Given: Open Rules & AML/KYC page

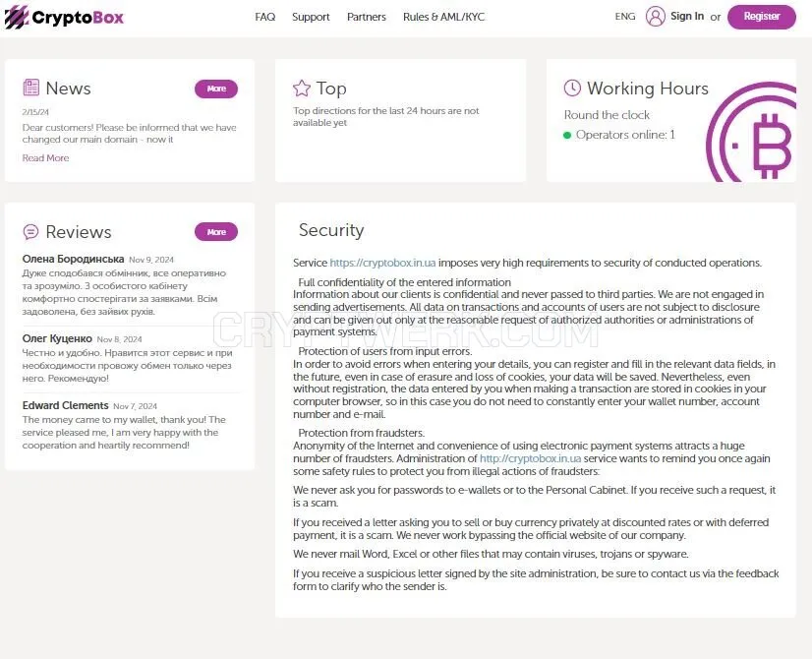Looking at the screenshot, I should pos(443,17).
